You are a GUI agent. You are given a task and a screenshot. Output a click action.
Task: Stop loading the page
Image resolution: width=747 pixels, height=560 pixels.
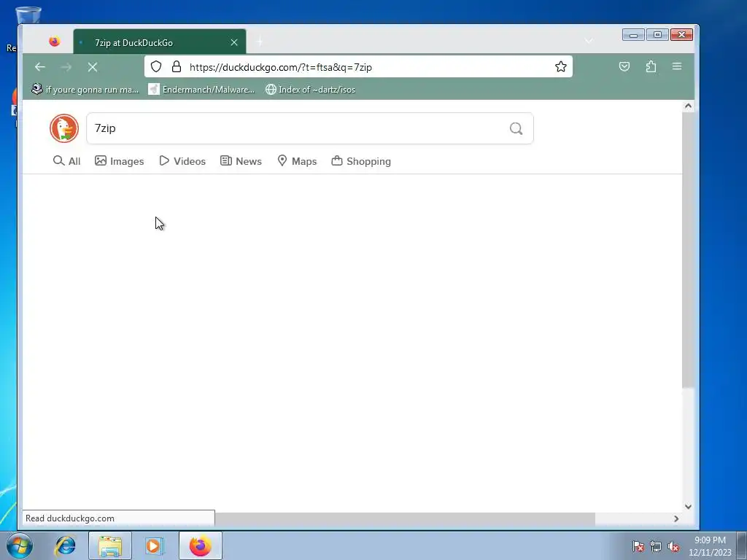(93, 67)
